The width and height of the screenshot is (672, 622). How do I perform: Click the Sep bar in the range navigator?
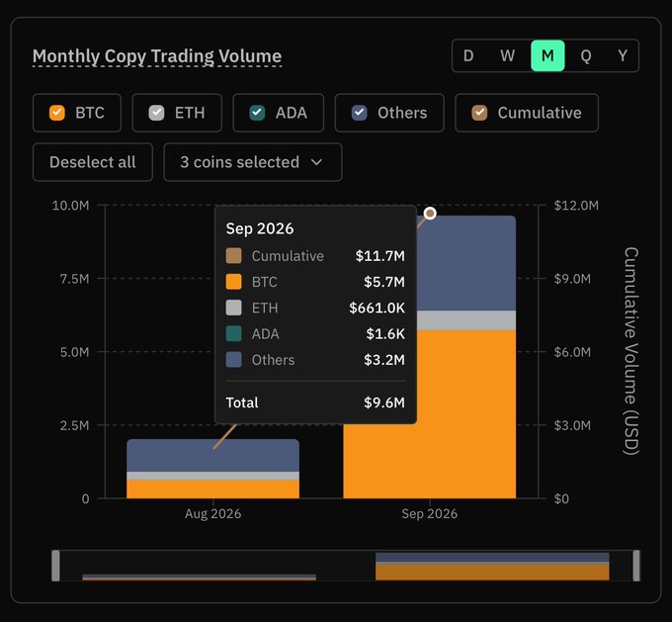click(492, 567)
